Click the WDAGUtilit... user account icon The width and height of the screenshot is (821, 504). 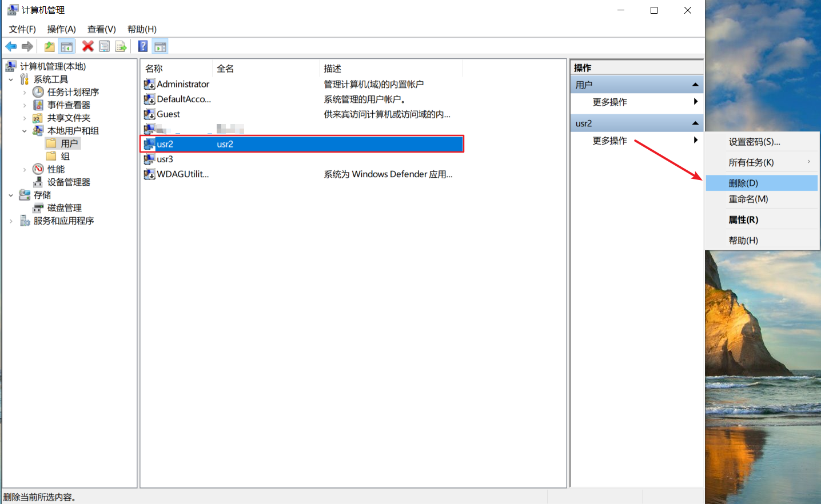[x=149, y=174]
